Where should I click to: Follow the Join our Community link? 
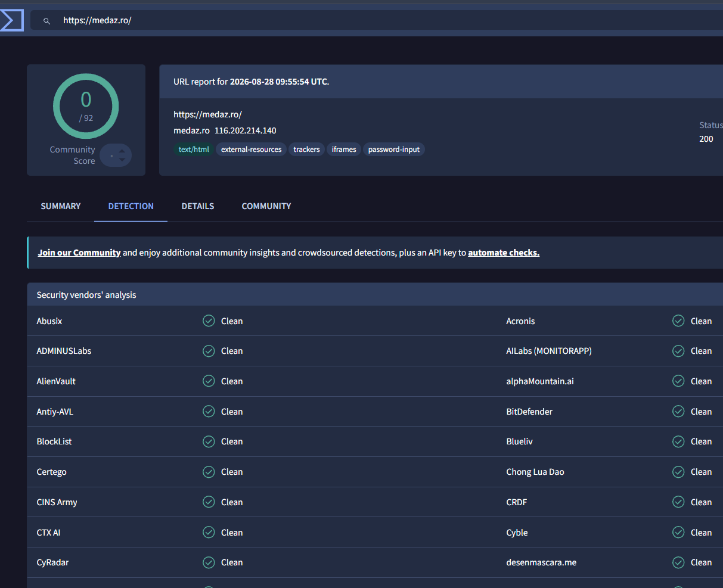click(79, 253)
